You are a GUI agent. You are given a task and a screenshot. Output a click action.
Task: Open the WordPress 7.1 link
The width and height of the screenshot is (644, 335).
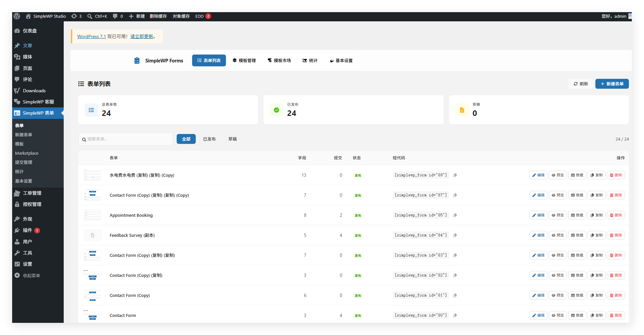click(x=91, y=36)
